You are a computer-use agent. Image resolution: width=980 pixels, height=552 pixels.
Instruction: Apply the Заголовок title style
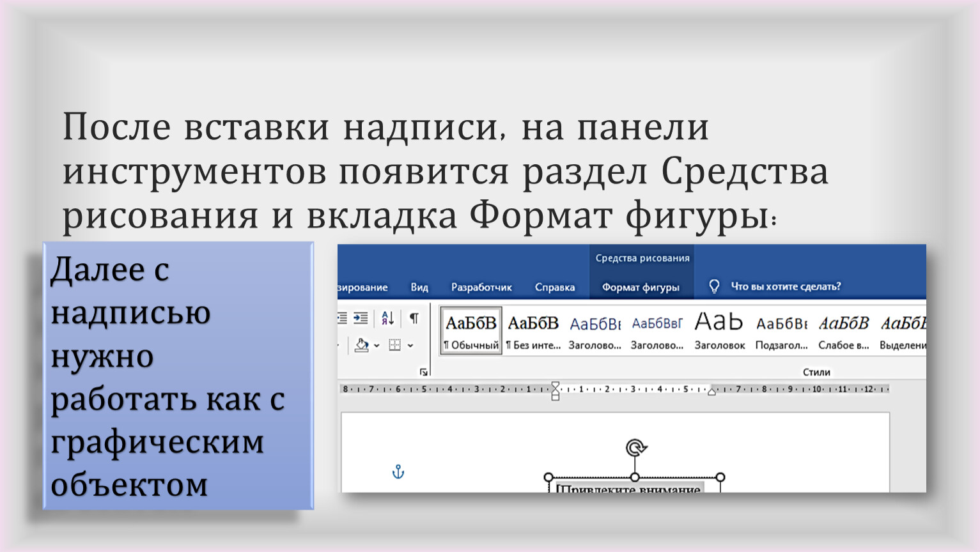click(719, 331)
